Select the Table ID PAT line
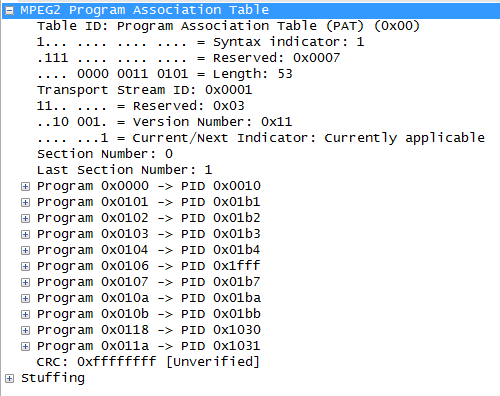 pyautogui.click(x=228, y=26)
